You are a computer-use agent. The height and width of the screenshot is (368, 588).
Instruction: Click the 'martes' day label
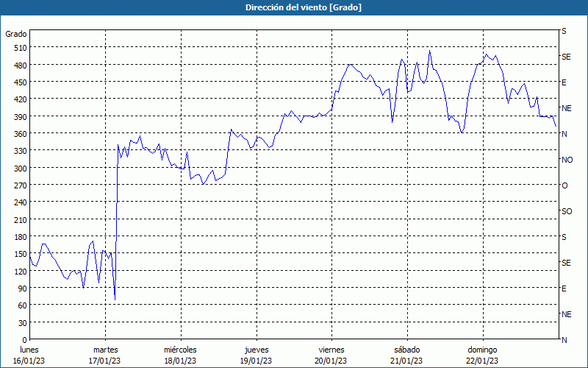tap(106, 350)
